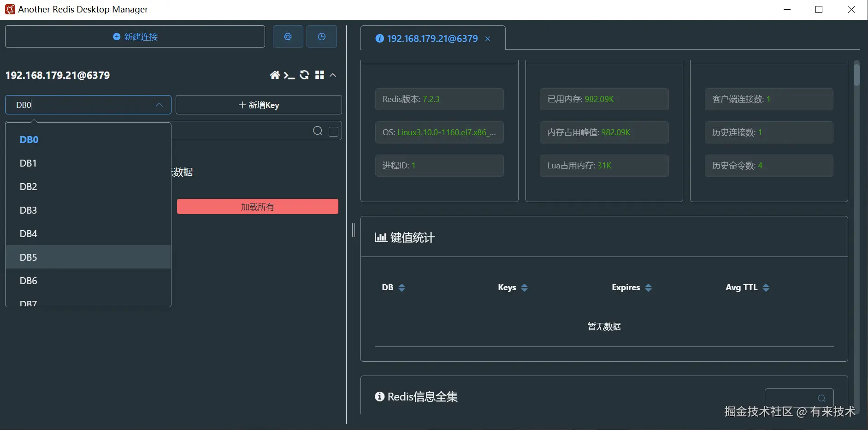The height and width of the screenshot is (430, 868).
Task: Click the connection name 192.168.179.21@6379 in sidebar
Action: point(58,75)
